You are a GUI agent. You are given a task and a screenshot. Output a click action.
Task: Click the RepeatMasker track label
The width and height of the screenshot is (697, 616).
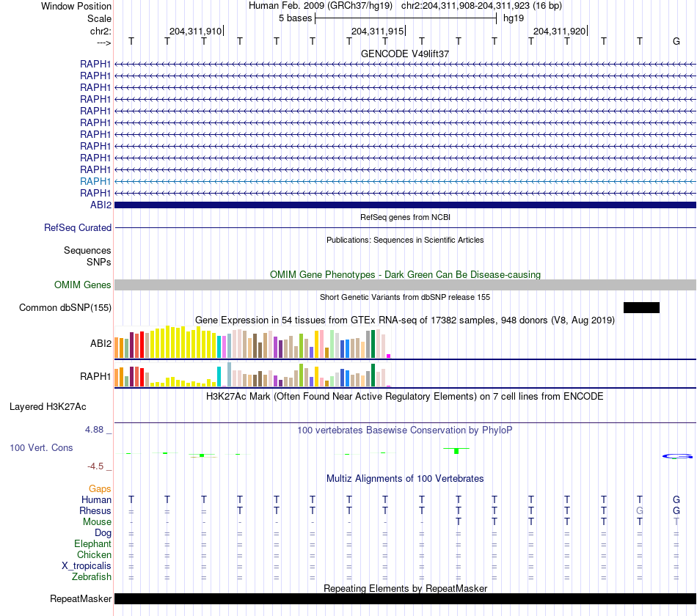coord(81,598)
